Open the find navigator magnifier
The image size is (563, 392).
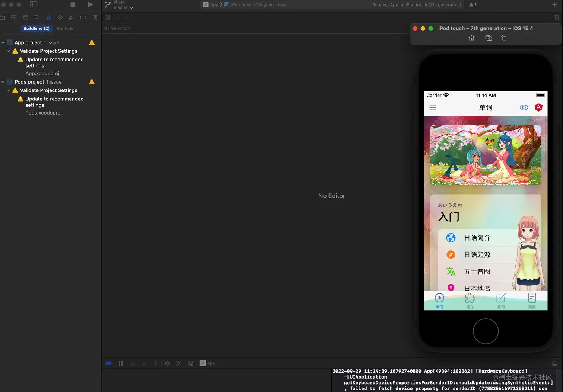click(x=37, y=17)
